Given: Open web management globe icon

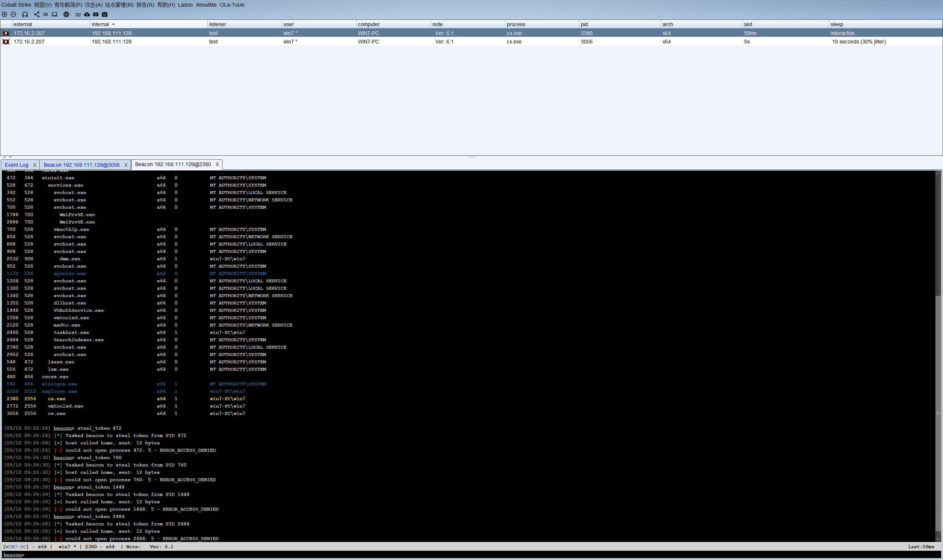Looking at the screenshot, I should click(66, 14).
